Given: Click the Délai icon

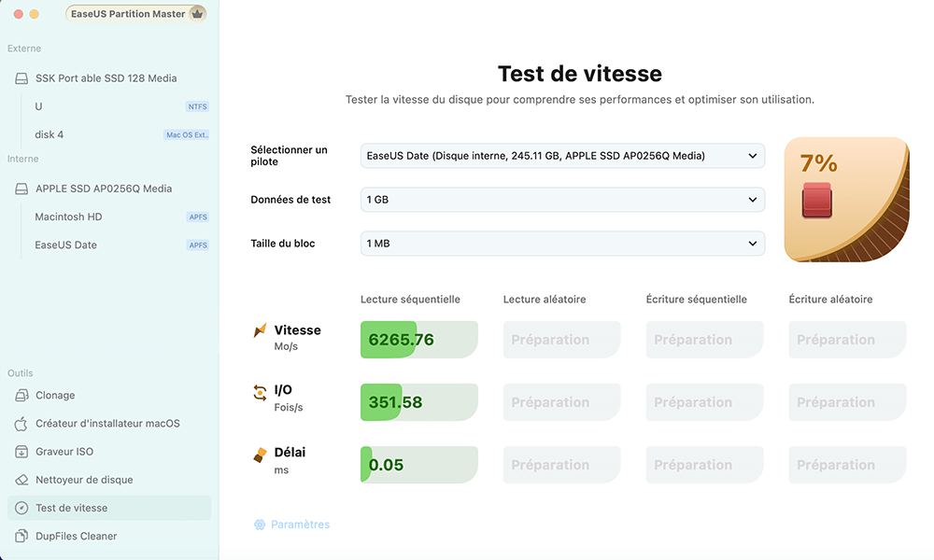Looking at the screenshot, I should point(260,455).
